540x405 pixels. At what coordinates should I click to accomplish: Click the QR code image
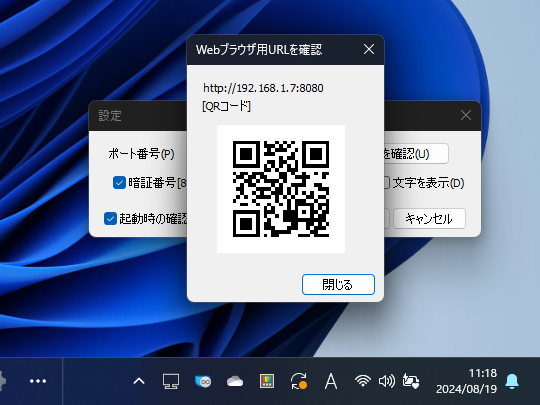click(281, 189)
